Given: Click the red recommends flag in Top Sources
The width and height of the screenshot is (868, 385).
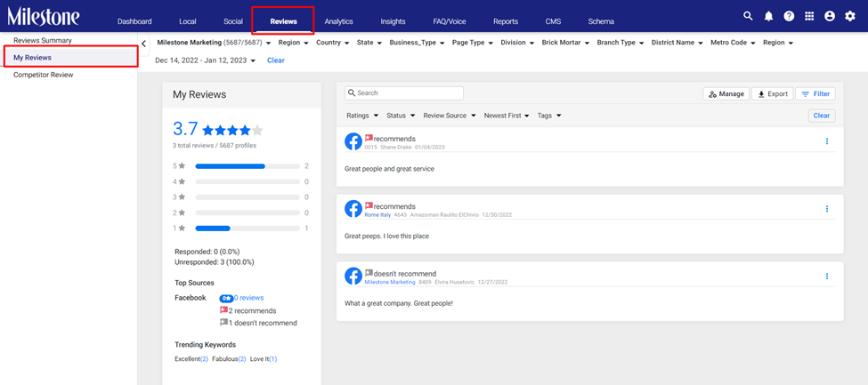Looking at the screenshot, I should [223, 310].
